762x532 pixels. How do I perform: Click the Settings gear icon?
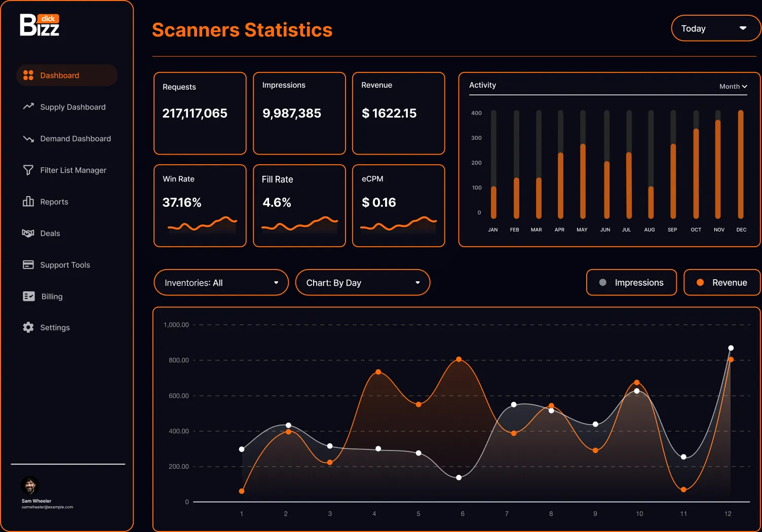[x=28, y=327]
